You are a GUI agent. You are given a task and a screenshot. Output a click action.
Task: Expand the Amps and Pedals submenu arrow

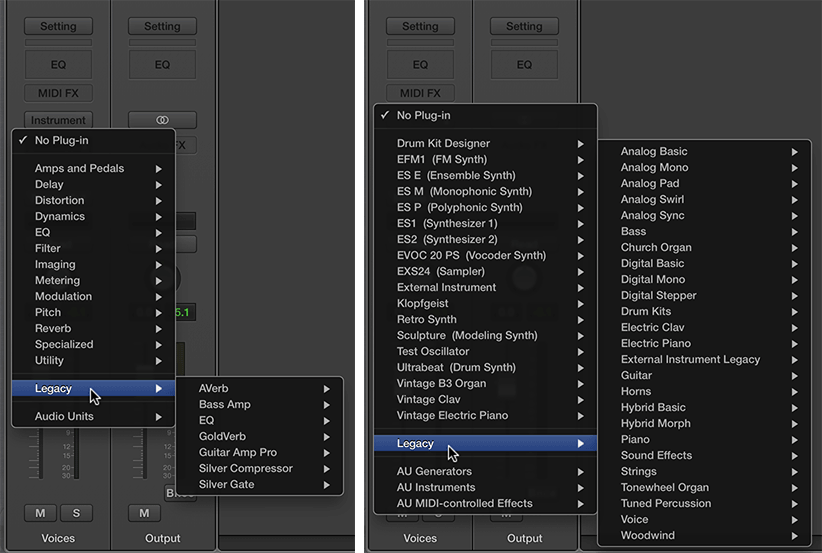click(158, 169)
